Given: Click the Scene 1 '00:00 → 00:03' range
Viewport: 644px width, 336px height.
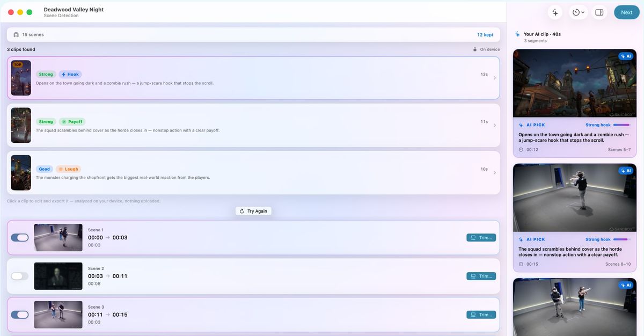Looking at the screenshot, I should 107,237.
